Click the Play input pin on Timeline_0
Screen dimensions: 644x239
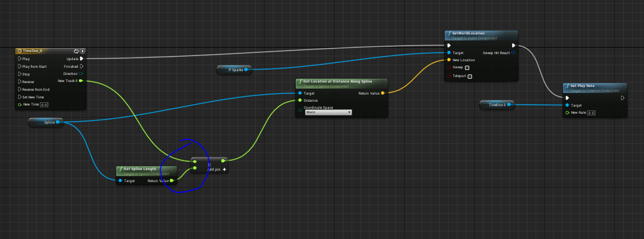tap(20, 59)
